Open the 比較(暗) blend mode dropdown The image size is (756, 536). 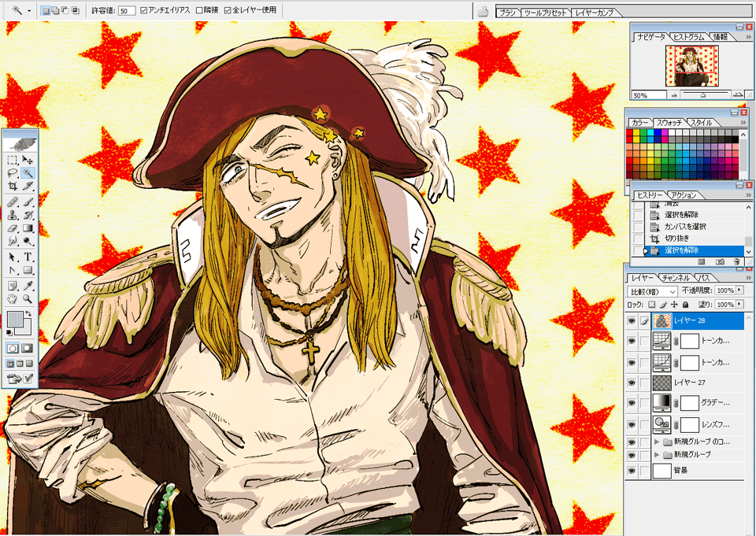pos(652,292)
